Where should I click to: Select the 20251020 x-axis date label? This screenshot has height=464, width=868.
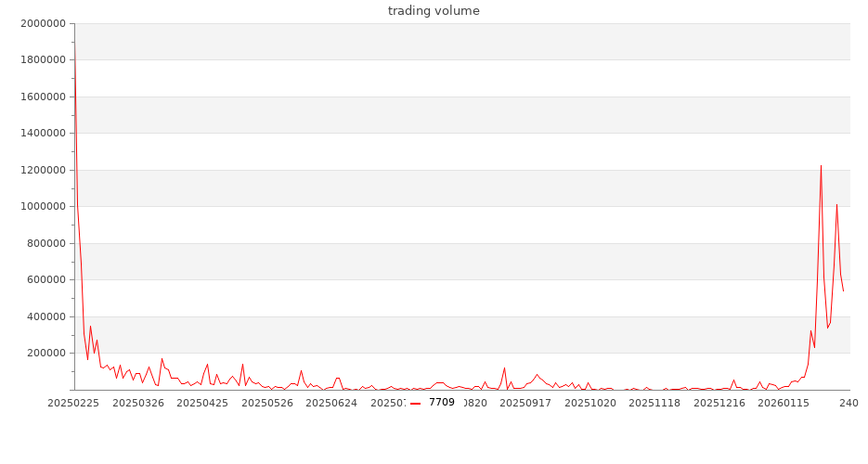point(590,404)
